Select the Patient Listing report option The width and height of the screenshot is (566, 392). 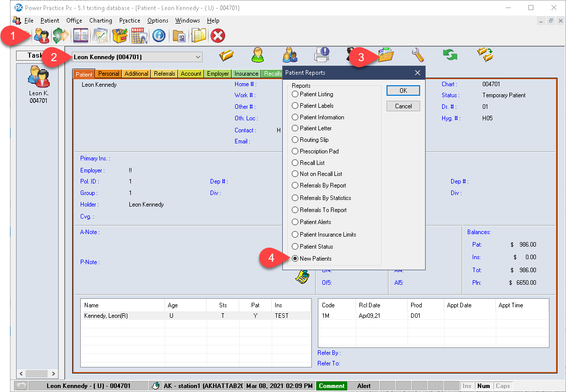[313, 94]
